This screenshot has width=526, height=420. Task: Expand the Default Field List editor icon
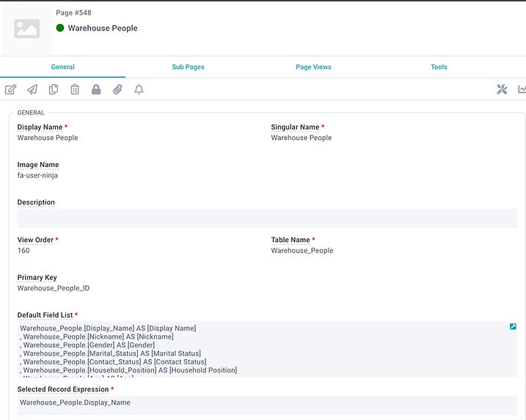click(x=513, y=326)
